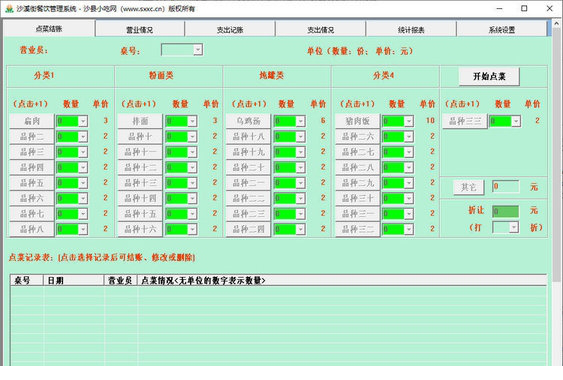Open the 营业情况 tab
Viewport: 563px width, 380px height.
point(140,30)
